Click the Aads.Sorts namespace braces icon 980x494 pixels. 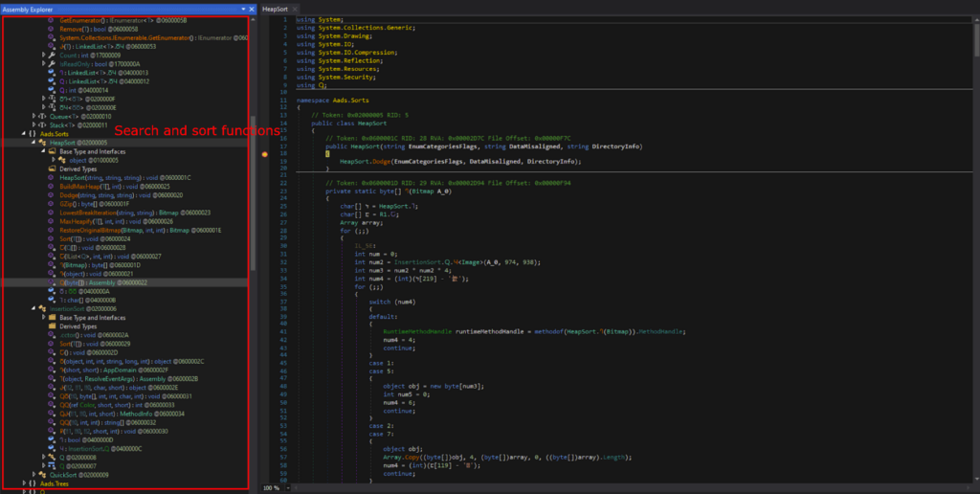coord(32,134)
